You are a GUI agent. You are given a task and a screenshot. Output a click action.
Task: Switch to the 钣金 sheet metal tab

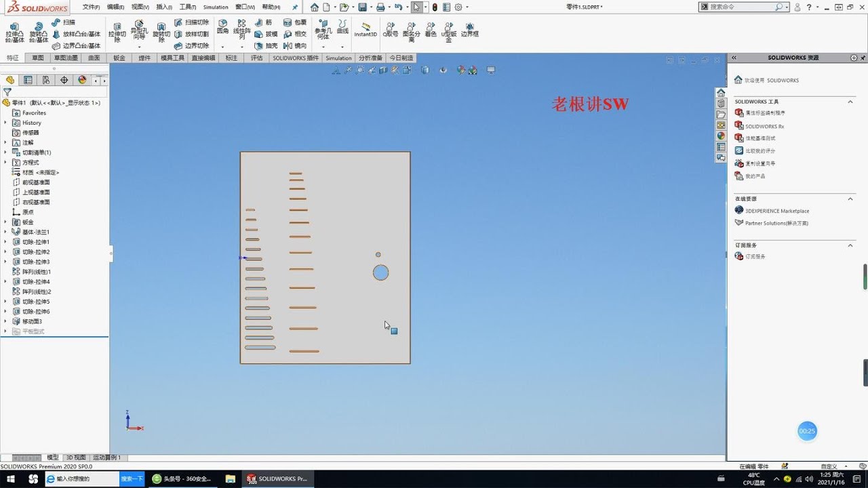pyautogui.click(x=119, y=58)
